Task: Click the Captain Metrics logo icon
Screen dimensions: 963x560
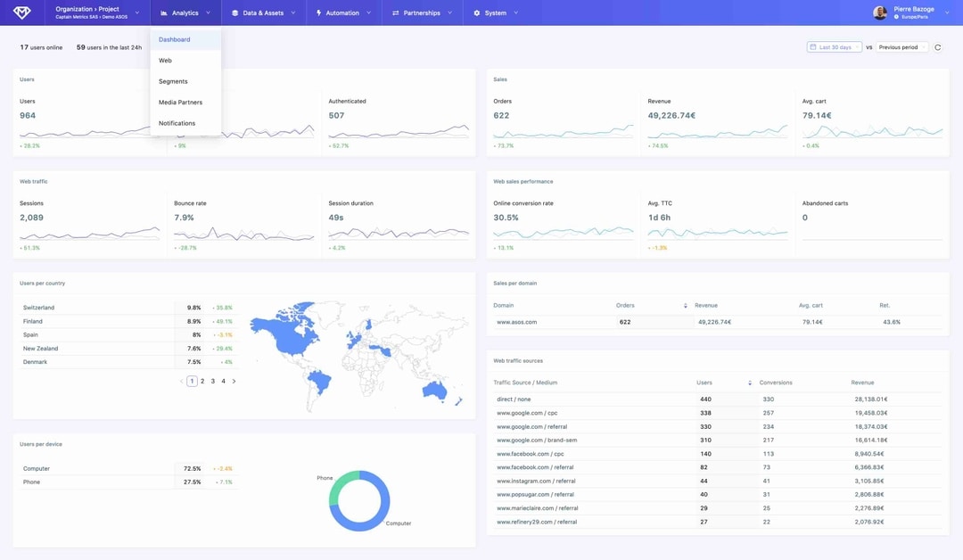Action: [21, 12]
